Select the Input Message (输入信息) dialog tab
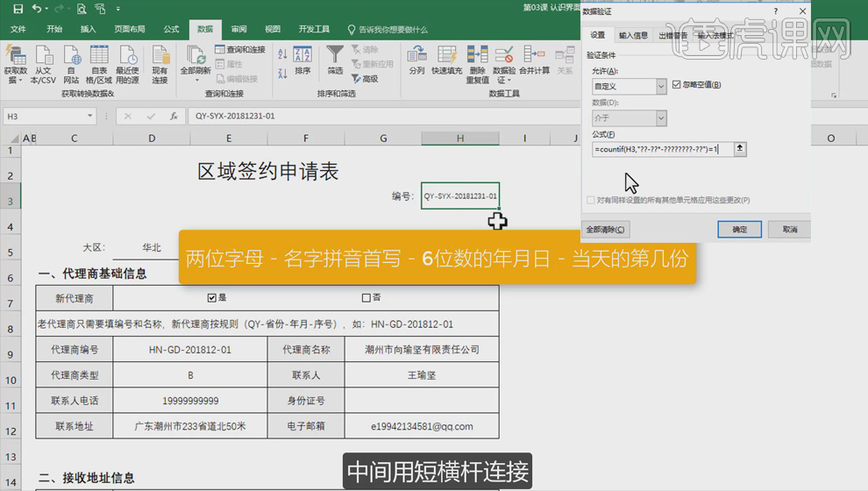This screenshot has height=491, width=868. click(x=633, y=35)
